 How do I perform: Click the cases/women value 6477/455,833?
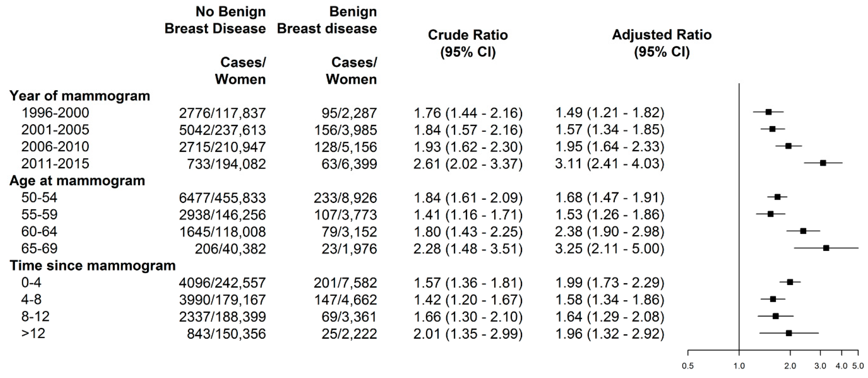pyautogui.click(x=222, y=198)
